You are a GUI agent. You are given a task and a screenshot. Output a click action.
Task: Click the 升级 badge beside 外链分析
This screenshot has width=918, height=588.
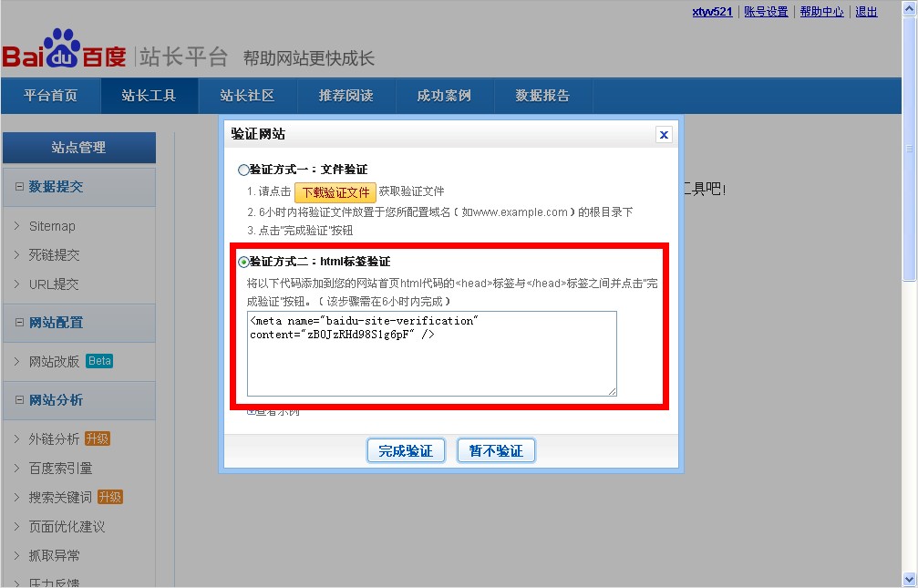click(97, 438)
